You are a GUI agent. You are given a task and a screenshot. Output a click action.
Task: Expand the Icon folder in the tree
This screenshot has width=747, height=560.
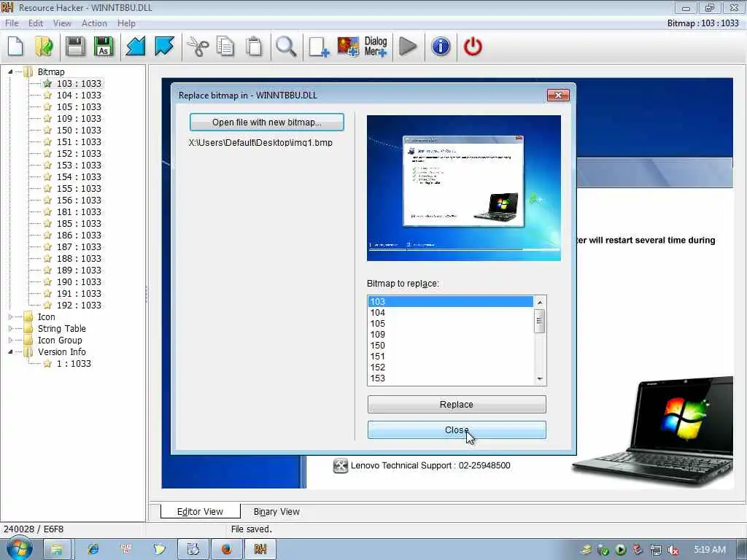click(10, 316)
